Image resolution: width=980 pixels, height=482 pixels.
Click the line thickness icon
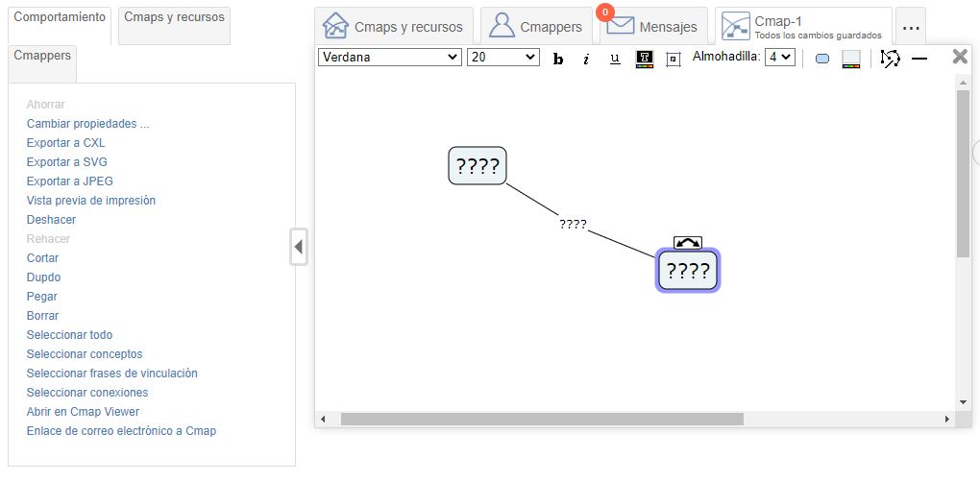coord(919,59)
